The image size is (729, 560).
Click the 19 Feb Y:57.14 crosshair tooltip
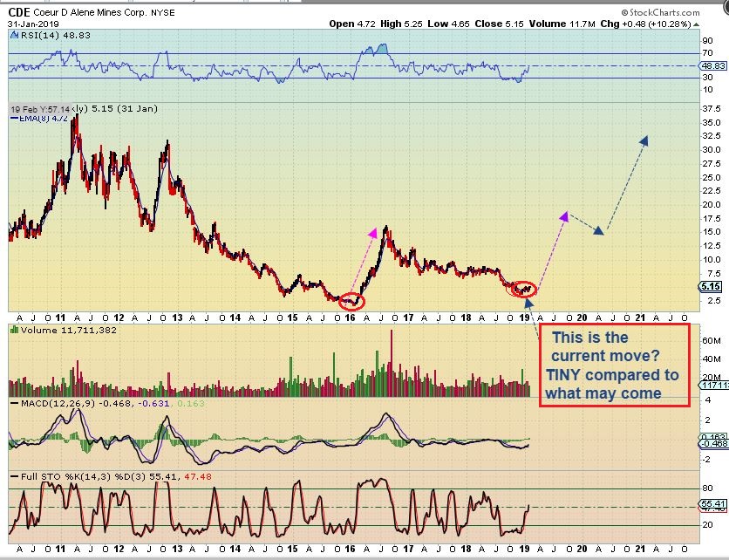(x=40, y=109)
